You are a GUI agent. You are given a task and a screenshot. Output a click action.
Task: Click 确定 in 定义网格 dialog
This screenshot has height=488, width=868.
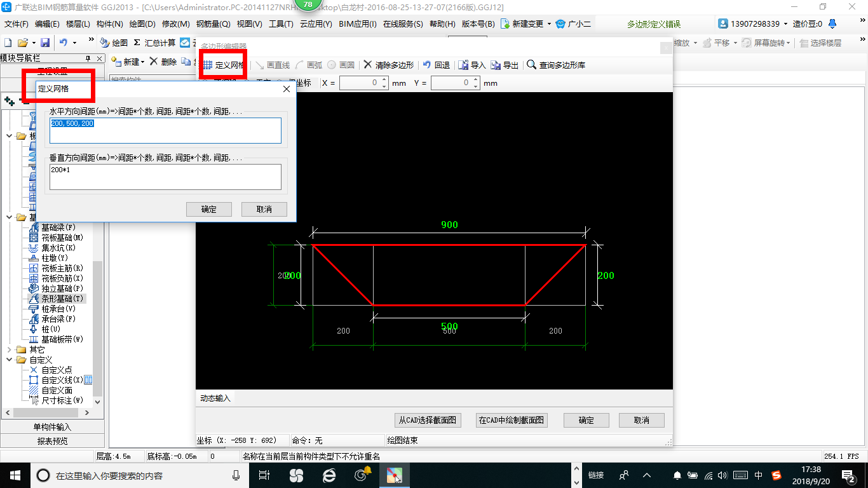coord(208,209)
